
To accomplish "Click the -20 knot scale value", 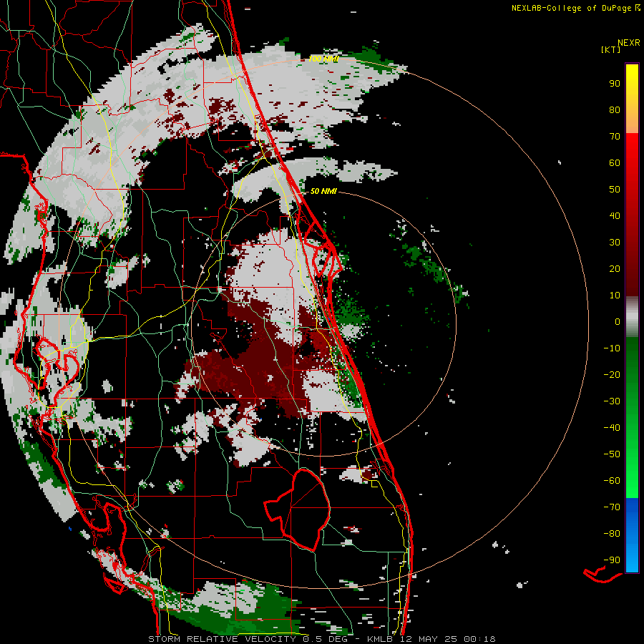I will [x=612, y=374].
